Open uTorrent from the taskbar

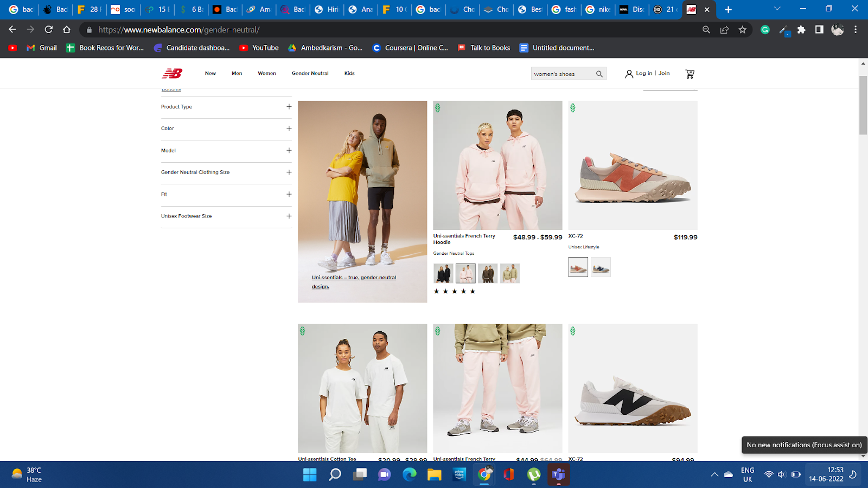[534, 474]
